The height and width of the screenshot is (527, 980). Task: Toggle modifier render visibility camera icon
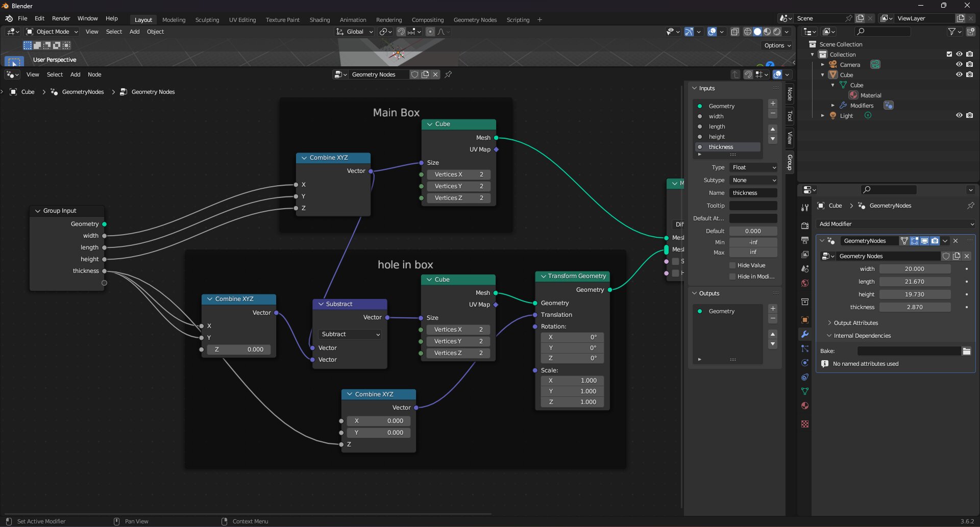[935, 241]
